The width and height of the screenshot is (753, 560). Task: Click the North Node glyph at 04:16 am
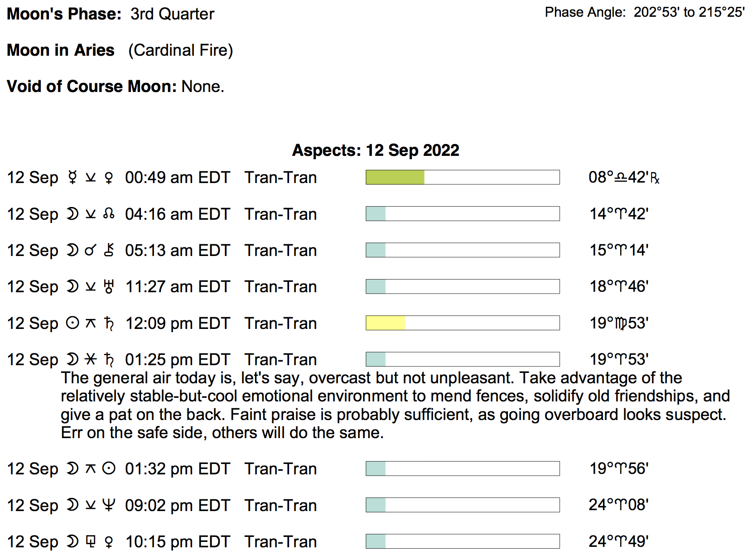point(109,214)
